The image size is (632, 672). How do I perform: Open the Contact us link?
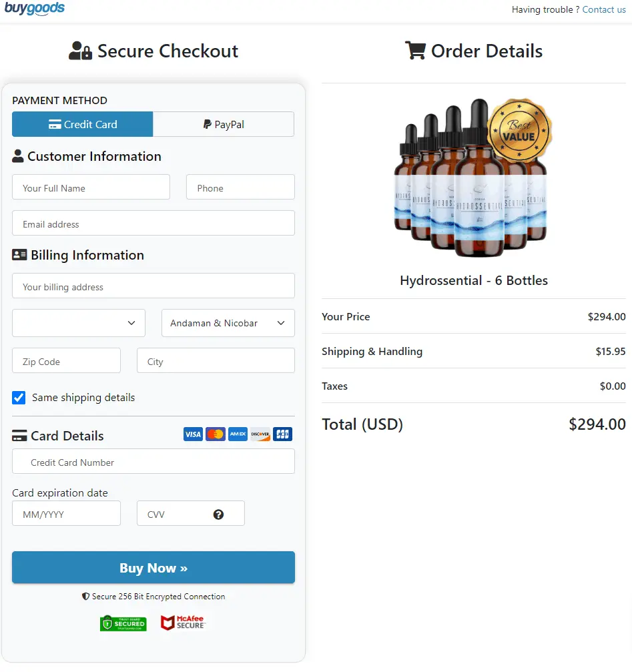pos(604,9)
